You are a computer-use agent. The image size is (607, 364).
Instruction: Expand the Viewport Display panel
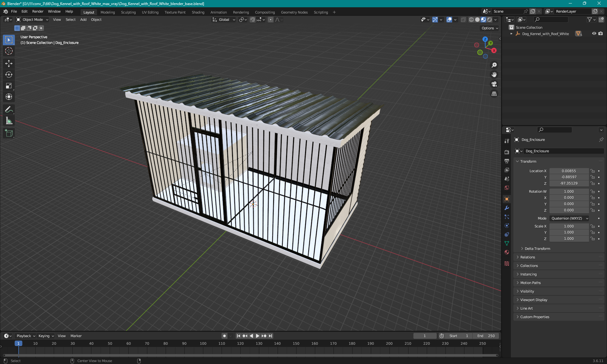533,300
